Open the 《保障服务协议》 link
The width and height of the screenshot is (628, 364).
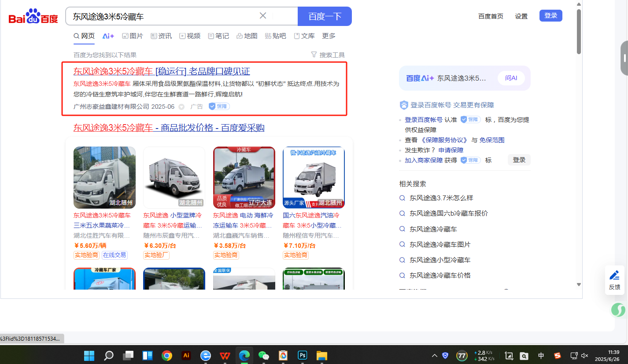pyautogui.click(x=444, y=140)
